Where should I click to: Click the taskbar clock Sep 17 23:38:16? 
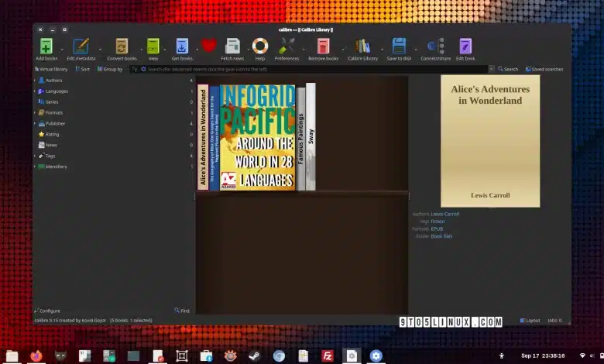point(543,356)
